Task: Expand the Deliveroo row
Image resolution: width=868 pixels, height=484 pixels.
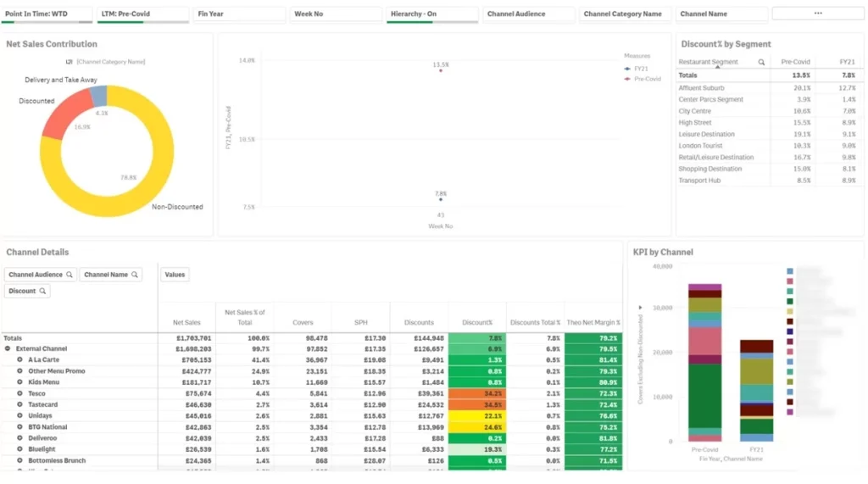Action: coord(19,438)
